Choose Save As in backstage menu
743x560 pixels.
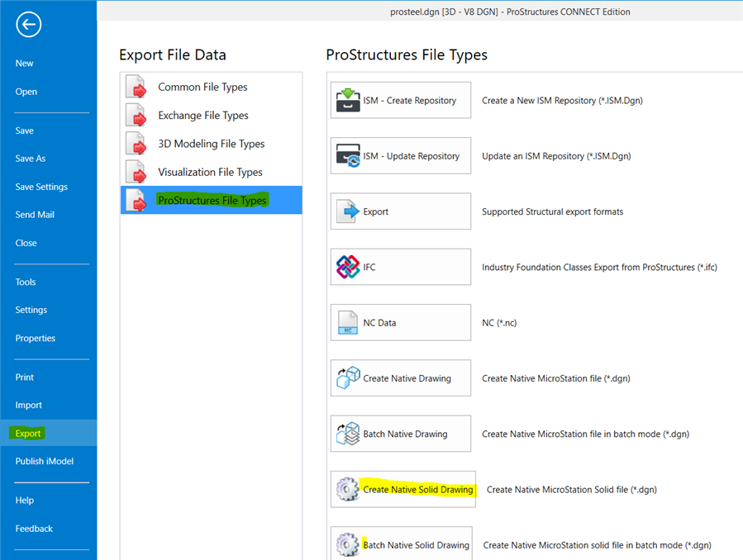[31, 159]
